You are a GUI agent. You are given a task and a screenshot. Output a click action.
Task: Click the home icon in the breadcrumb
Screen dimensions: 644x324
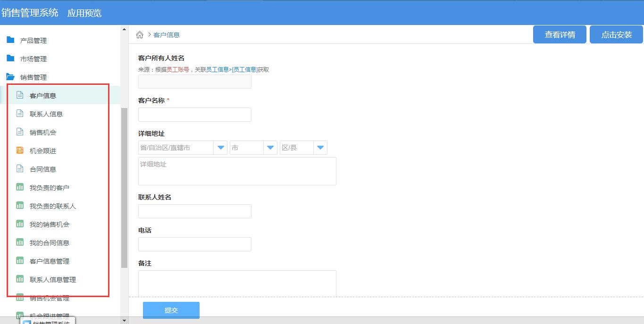[x=140, y=34]
